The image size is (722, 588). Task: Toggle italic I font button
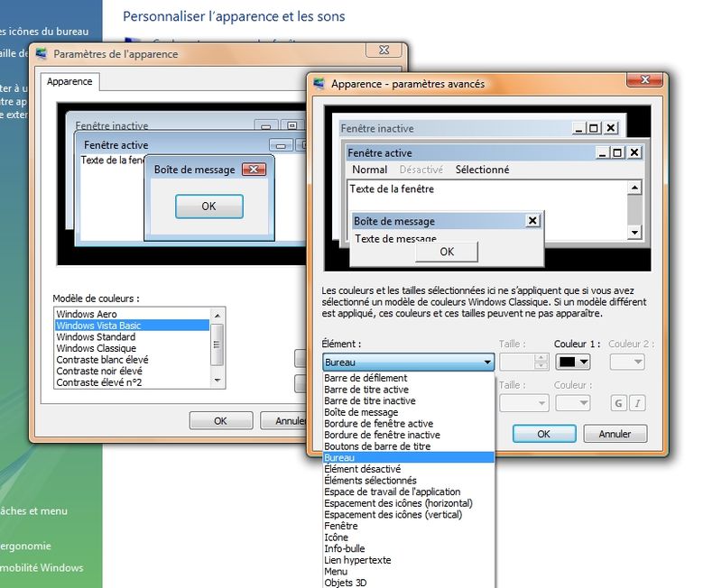coord(638,403)
